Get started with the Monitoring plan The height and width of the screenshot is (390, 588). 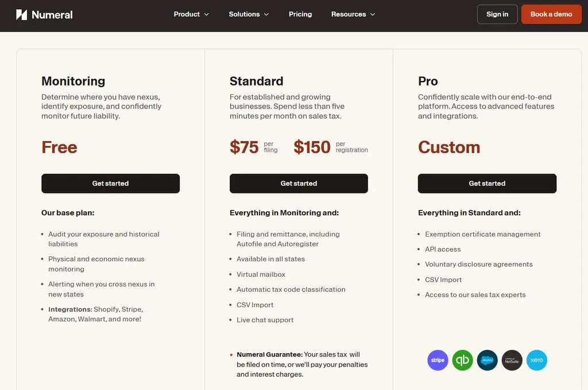click(x=110, y=183)
